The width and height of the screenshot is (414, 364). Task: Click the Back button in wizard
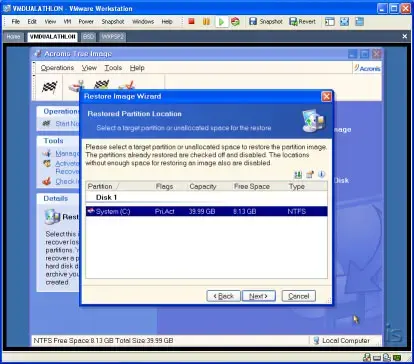tap(223, 296)
